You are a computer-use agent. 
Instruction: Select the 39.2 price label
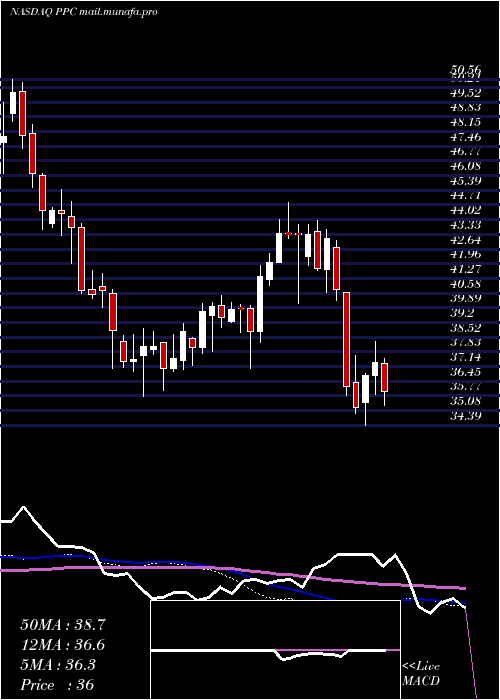click(462, 313)
